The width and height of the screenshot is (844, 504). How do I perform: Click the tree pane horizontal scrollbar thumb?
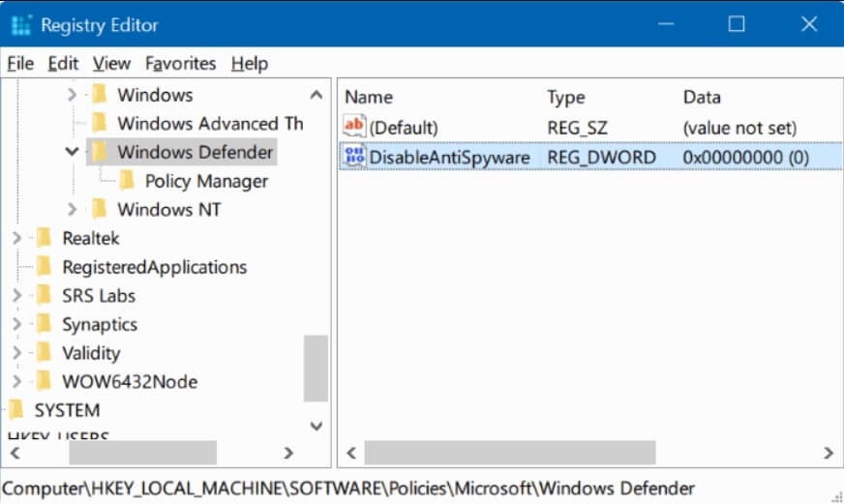142,453
